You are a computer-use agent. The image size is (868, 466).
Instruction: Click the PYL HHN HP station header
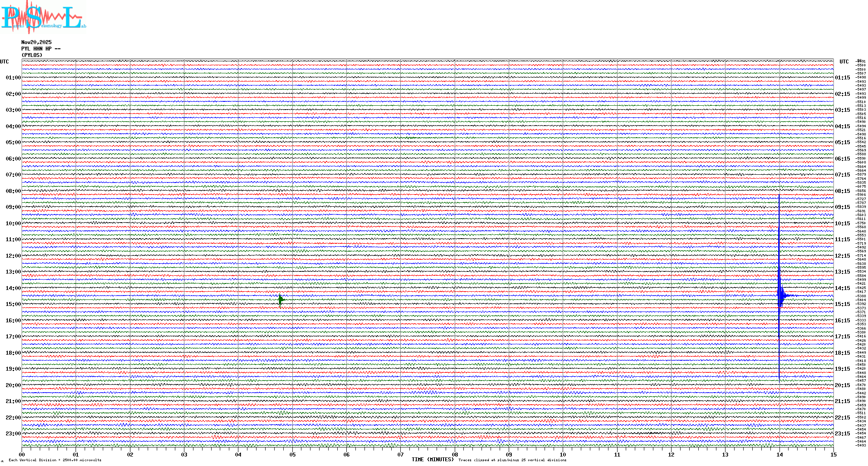click(41, 49)
